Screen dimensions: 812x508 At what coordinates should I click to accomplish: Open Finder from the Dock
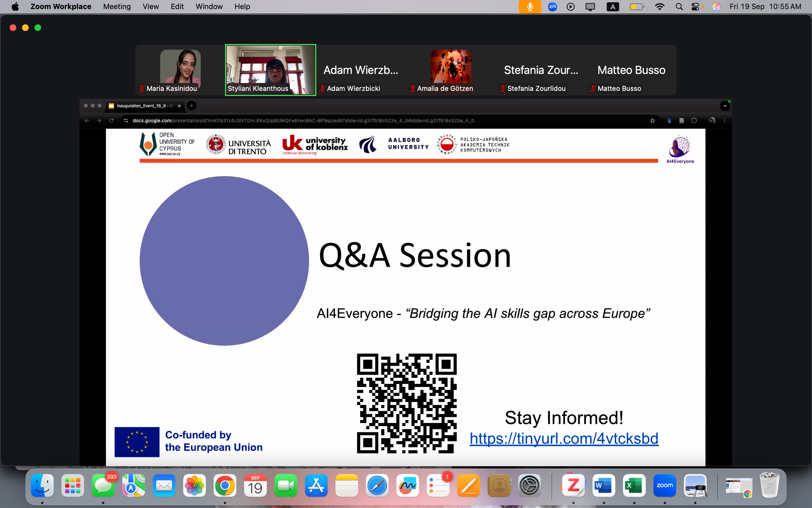42,485
